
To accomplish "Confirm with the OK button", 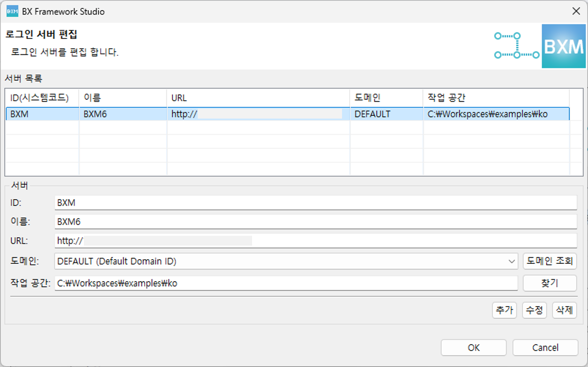I will (x=473, y=347).
